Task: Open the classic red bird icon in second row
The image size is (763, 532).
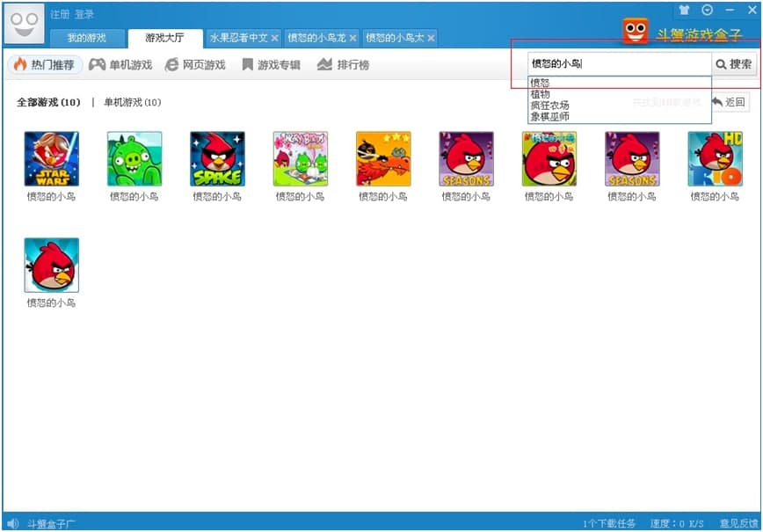Action: click(x=52, y=266)
